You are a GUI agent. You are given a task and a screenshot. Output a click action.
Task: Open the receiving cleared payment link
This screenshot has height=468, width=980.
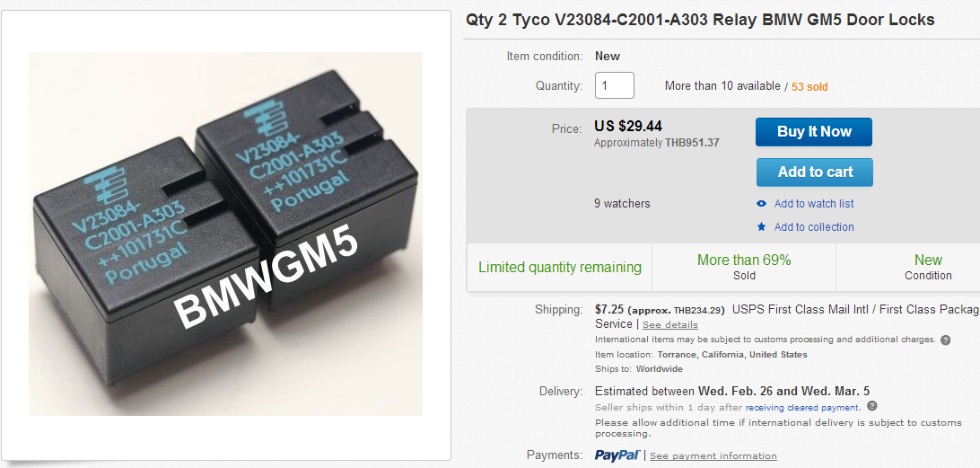tap(802, 407)
